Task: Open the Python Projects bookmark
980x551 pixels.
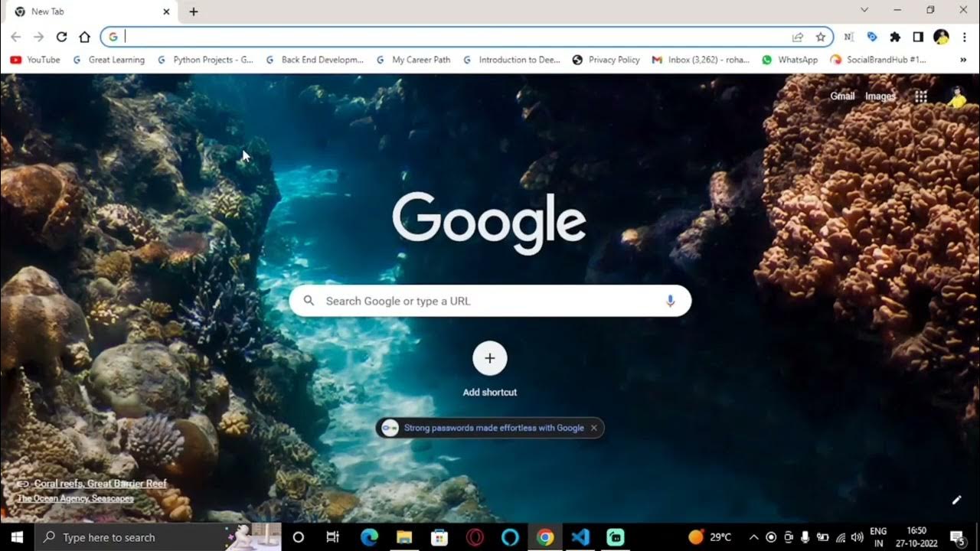Action: click(204, 60)
